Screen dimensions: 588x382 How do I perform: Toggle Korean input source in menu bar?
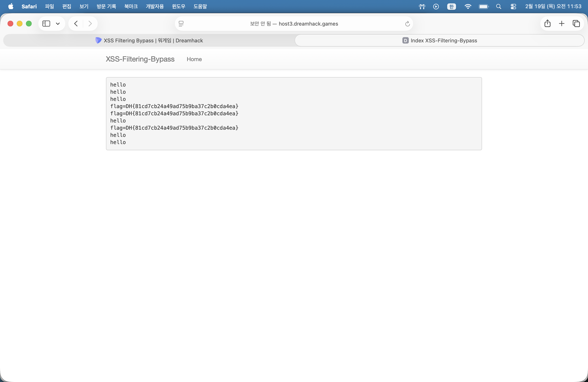(451, 6)
